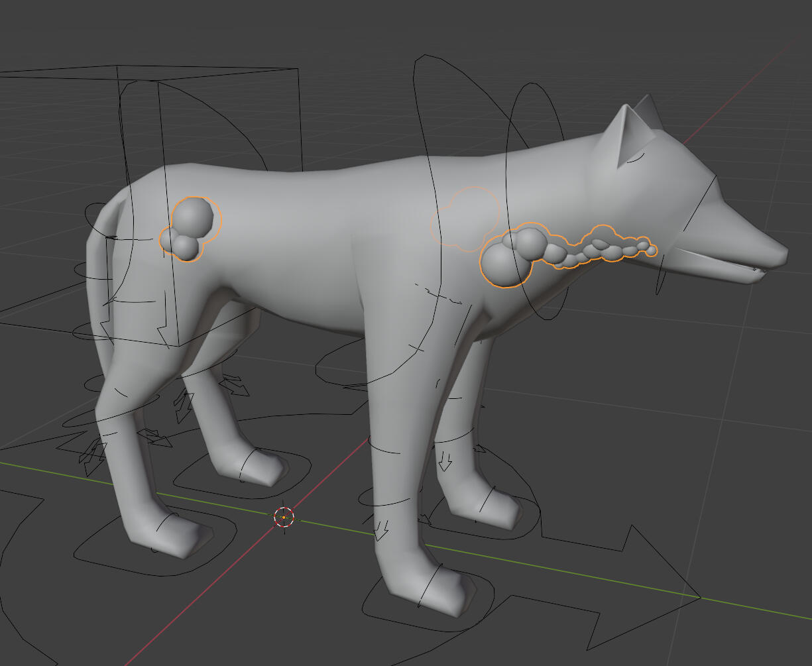Click the small arrow control on front far leg

(x=445, y=461)
